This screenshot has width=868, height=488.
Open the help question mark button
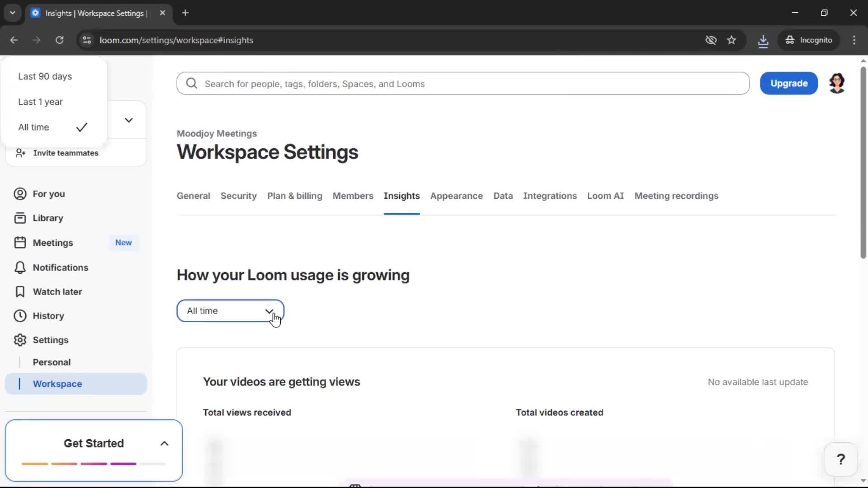coord(840,459)
